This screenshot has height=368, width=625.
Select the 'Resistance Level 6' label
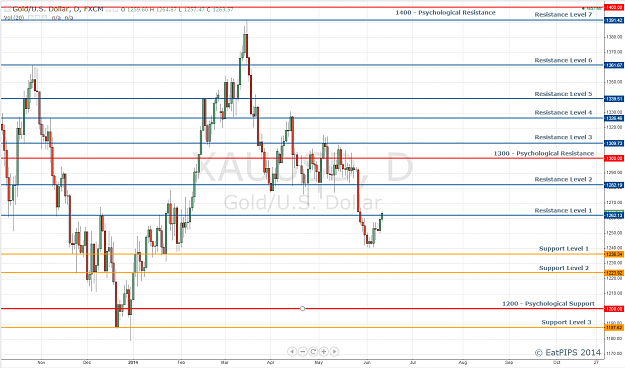click(563, 61)
